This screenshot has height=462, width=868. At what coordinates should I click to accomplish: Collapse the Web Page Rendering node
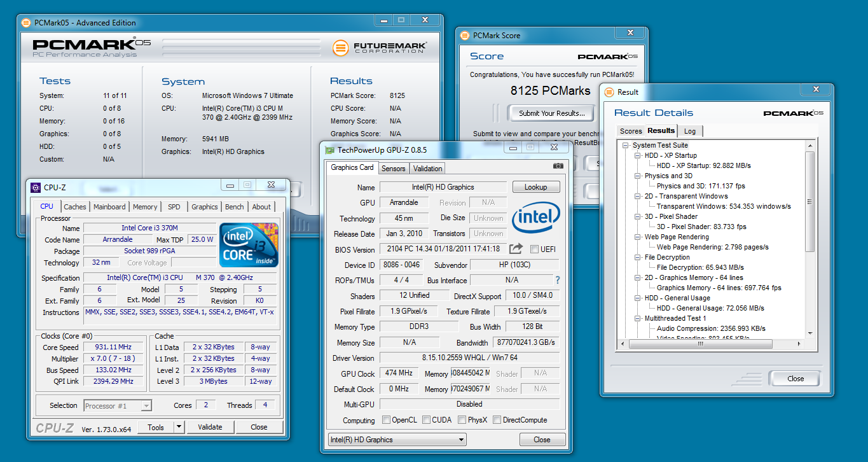(638, 237)
